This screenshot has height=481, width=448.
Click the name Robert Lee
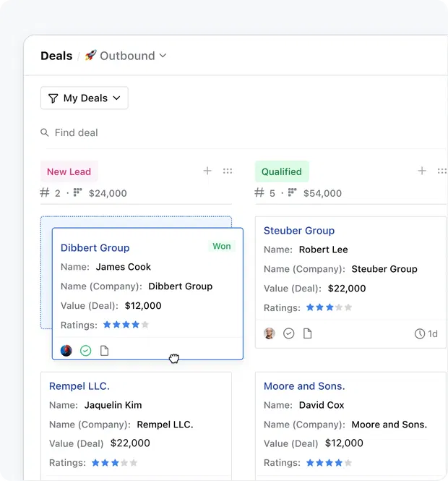(323, 250)
